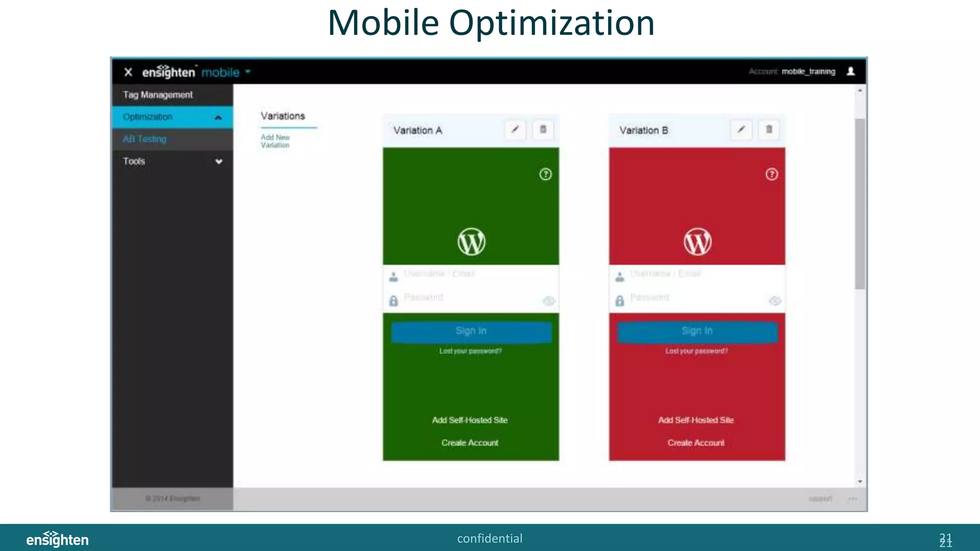Delete Variation A with trash icon

click(x=543, y=130)
